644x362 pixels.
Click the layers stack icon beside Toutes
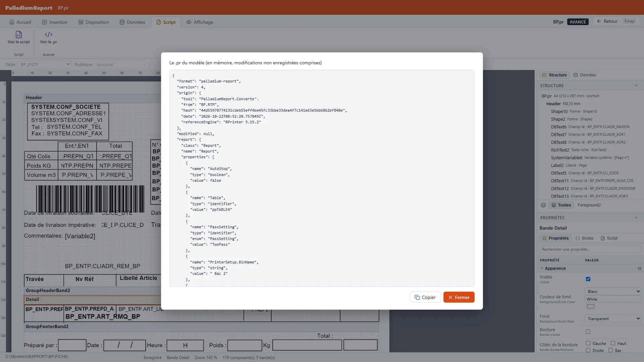543,205
